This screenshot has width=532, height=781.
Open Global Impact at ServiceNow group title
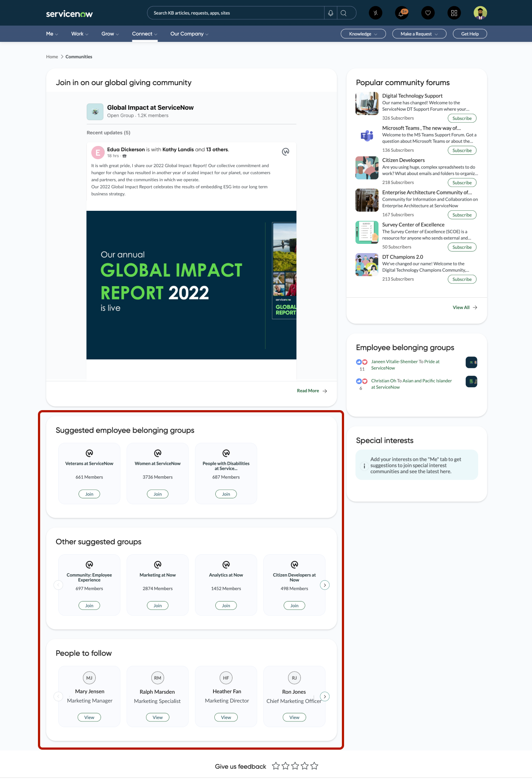pyautogui.click(x=150, y=108)
